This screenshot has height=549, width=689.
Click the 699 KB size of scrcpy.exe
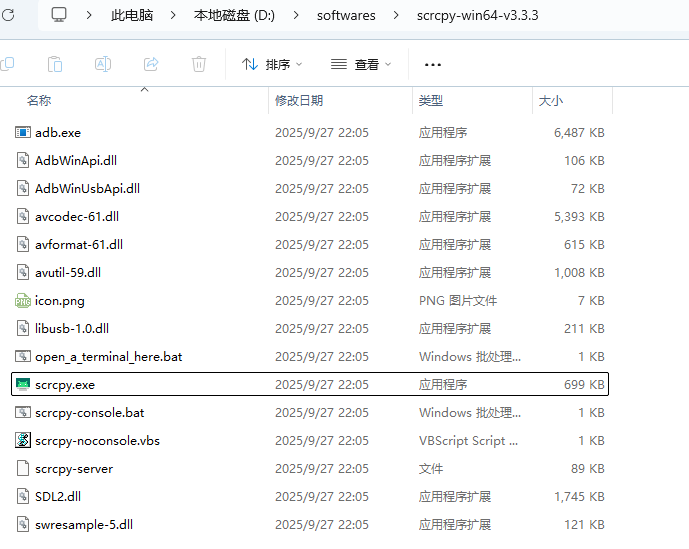click(x=584, y=385)
